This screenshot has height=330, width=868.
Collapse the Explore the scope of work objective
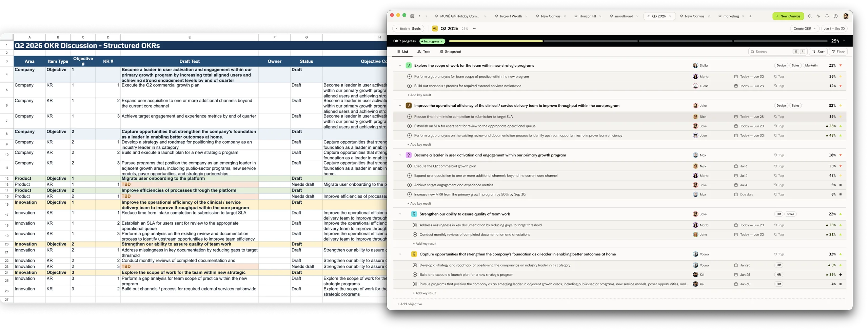pos(400,65)
